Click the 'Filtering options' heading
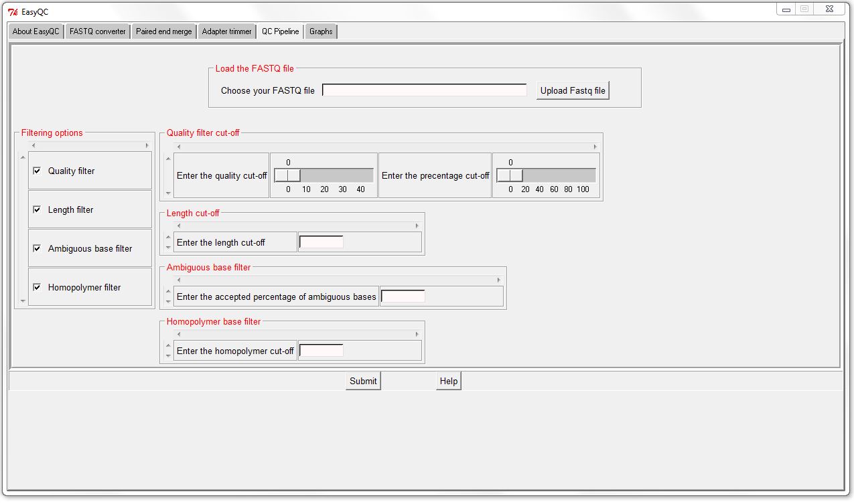Viewport: 854px width, 504px height. 52,133
